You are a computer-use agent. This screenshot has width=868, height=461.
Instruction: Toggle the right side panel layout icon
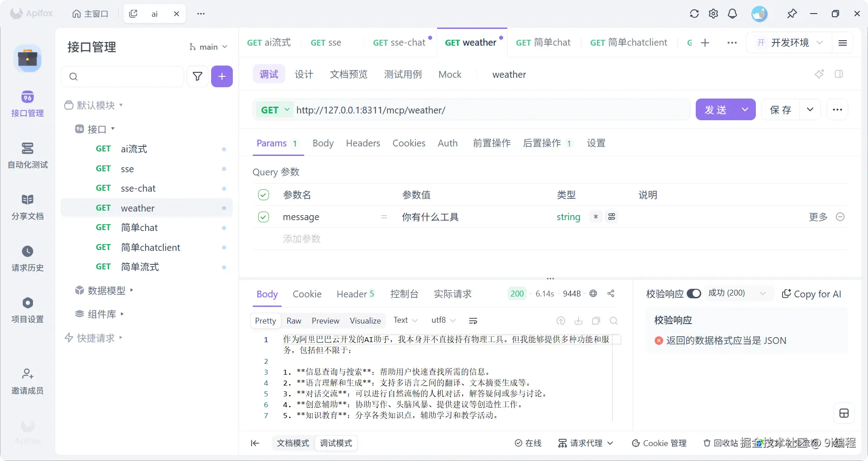pyautogui.click(x=839, y=74)
